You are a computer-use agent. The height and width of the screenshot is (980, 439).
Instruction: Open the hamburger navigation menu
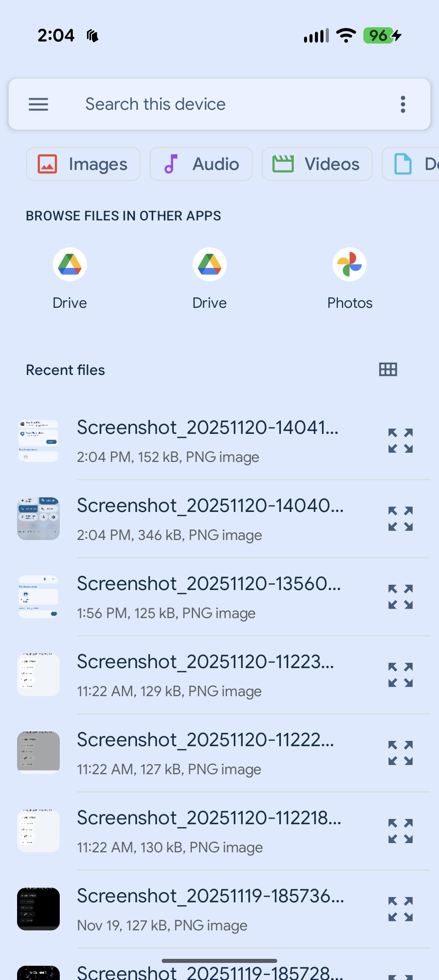(38, 105)
